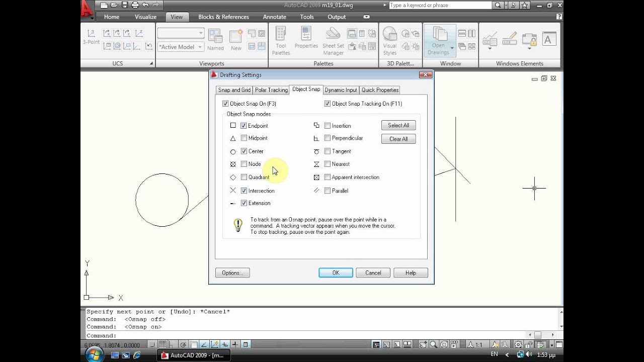
Task: Expand search options dropdown arrow
Action: 506,5
